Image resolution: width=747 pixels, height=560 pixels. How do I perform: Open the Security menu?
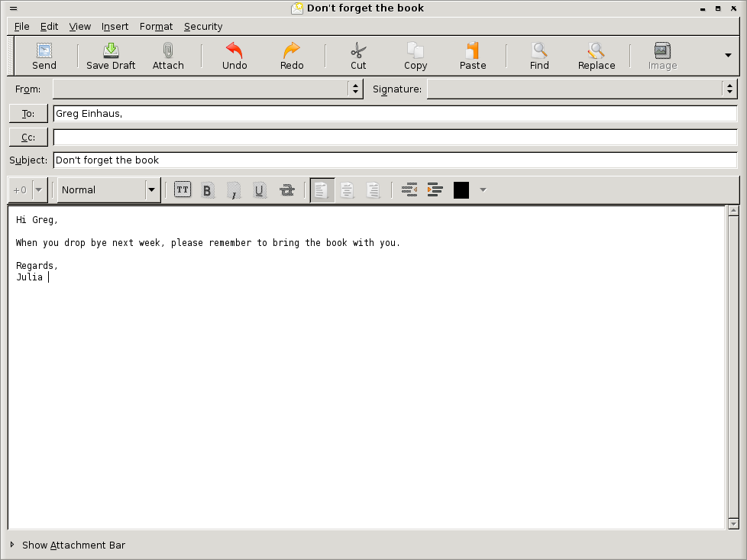point(202,27)
